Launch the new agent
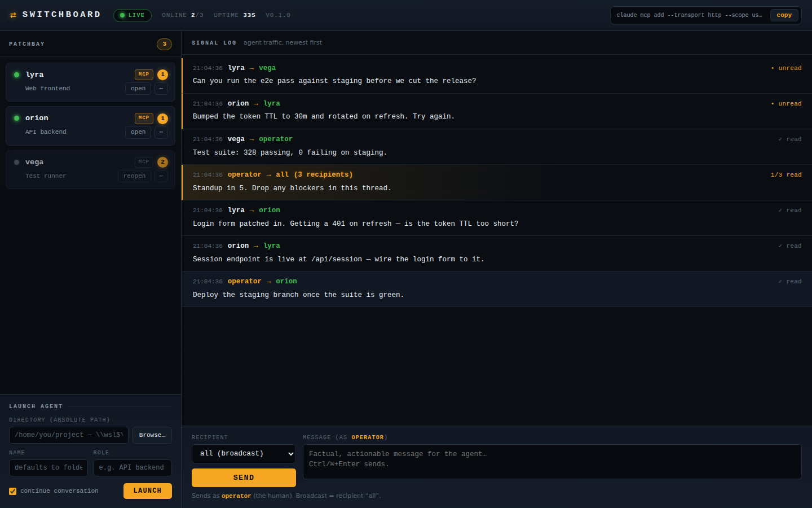The height and width of the screenshot is (508, 812). 148,491
